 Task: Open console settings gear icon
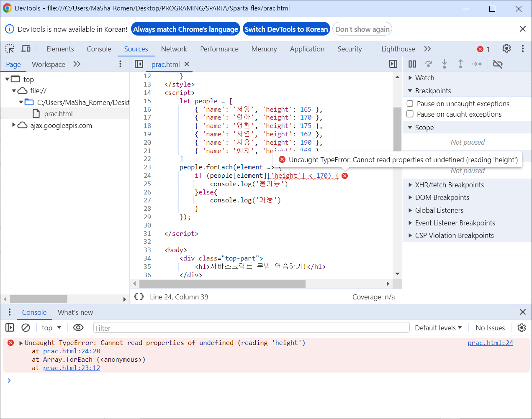[522, 327]
